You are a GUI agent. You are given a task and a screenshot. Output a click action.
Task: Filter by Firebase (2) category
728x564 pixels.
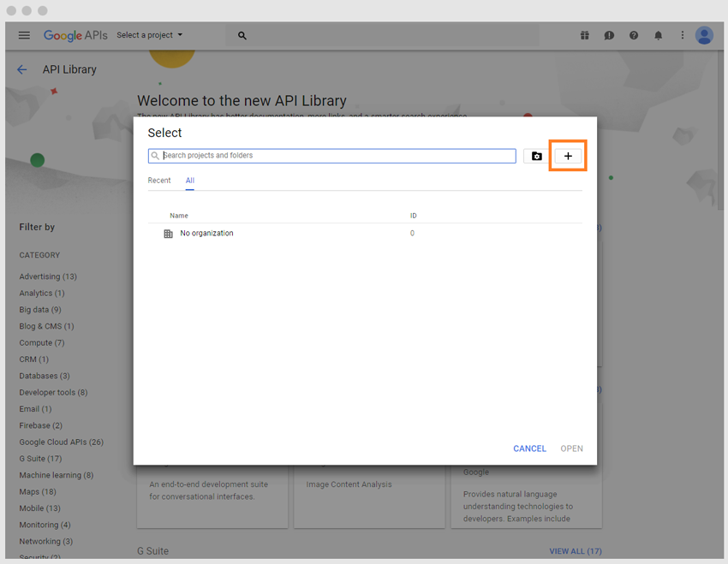41,425
